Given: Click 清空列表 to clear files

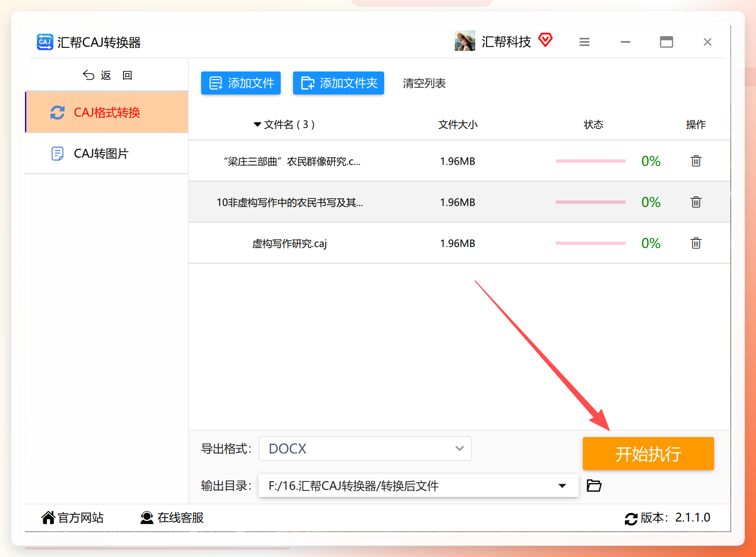Looking at the screenshot, I should pyautogui.click(x=424, y=83).
